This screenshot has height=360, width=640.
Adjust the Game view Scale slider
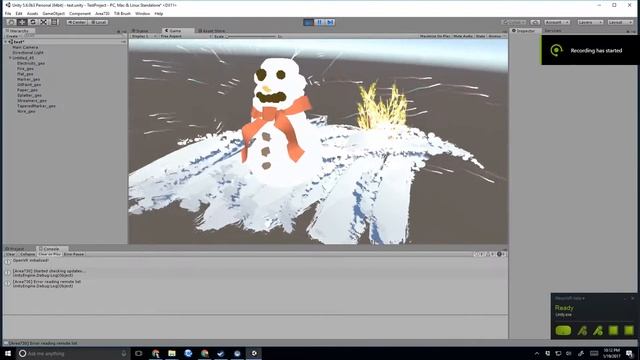252,36
